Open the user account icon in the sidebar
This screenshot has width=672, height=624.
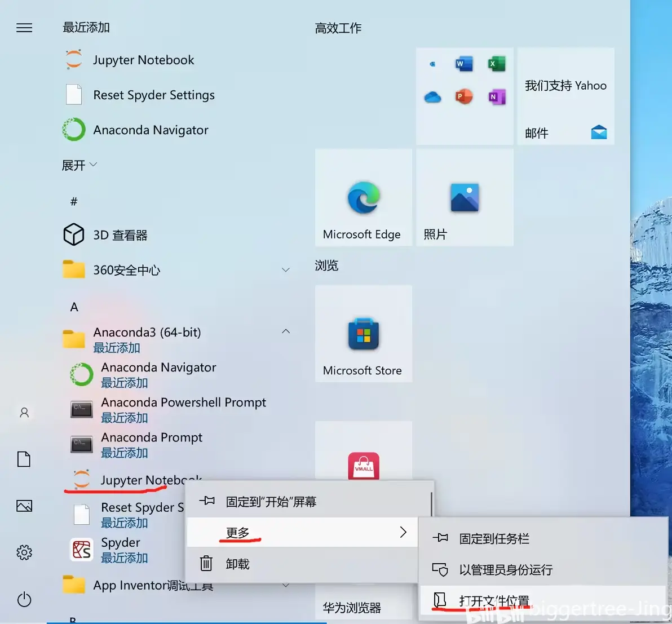pyautogui.click(x=24, y=413)
